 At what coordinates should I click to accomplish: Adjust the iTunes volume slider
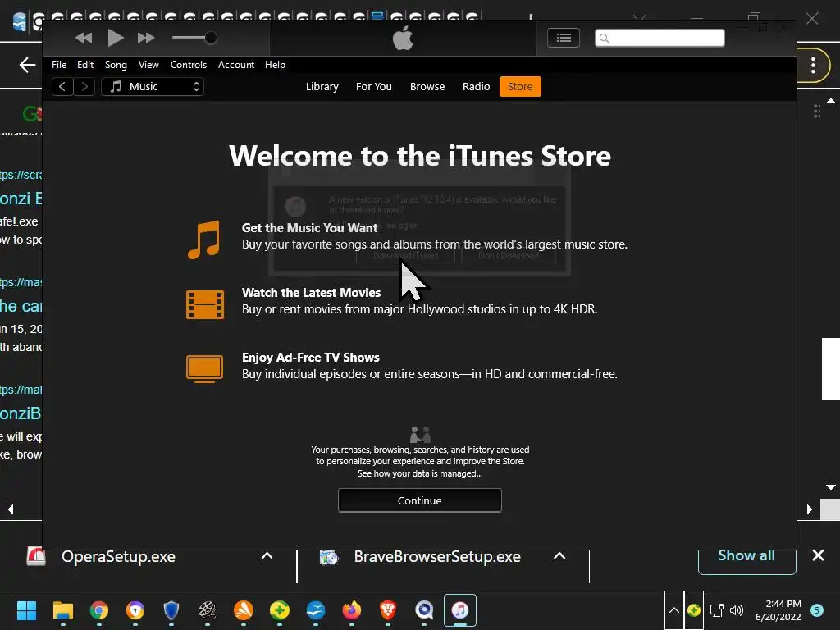(x=194, y=38)
